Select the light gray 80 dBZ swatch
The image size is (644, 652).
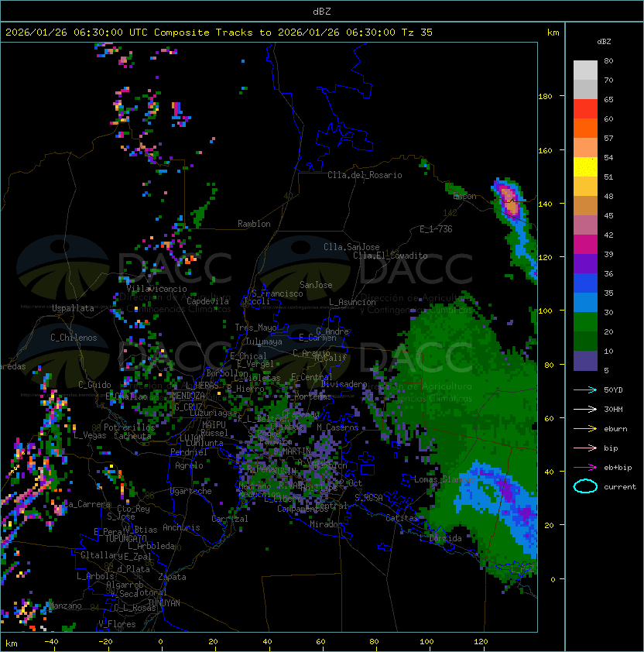(585, 70)
